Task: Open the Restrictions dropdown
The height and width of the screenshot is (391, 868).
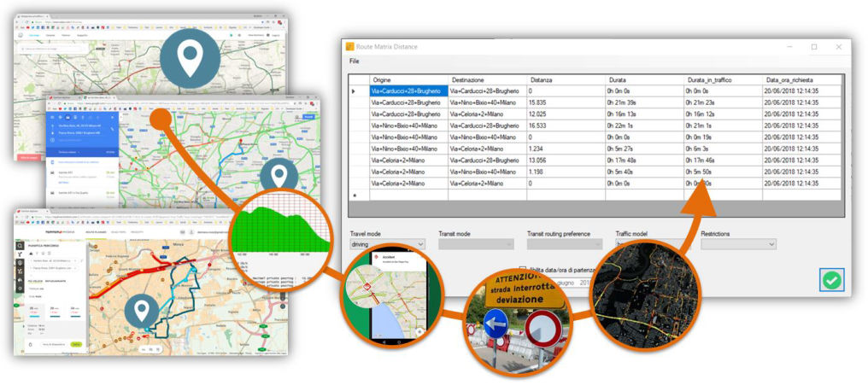Action: click(x=738, y=244)
